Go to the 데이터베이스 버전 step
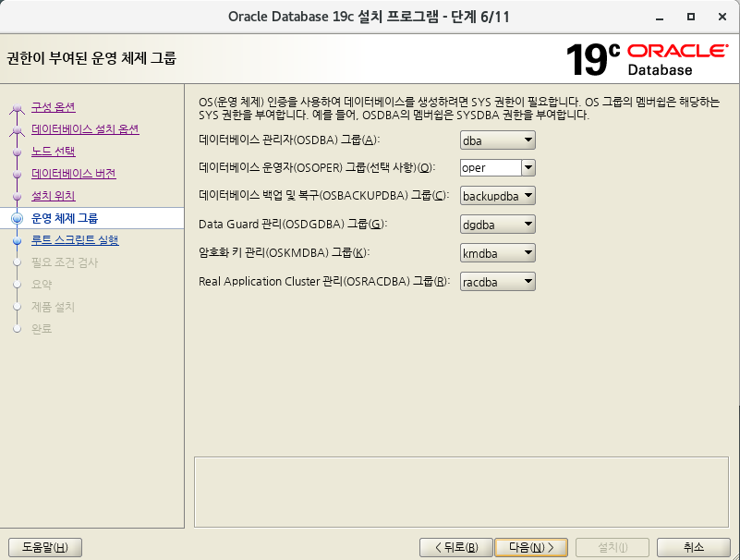The height and width of the screenshot is (560, 740). 74,174
